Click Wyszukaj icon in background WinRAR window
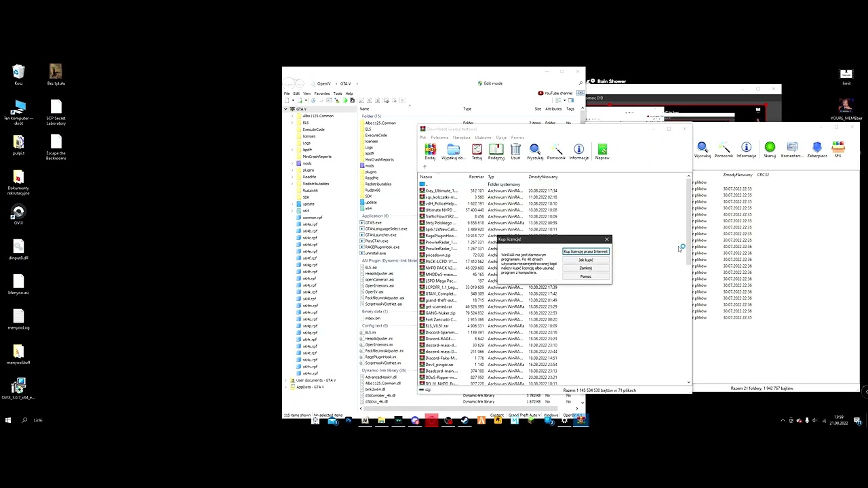This screenshot has width=868, height=488. (x=703, y=148)
